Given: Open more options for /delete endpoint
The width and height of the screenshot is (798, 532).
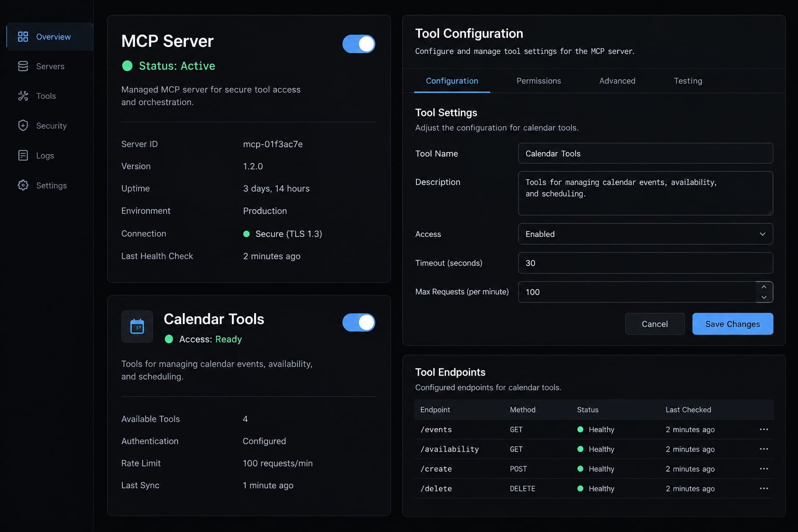Looking at the screenshot, I should pyautogui.click(x=764, y=488).
